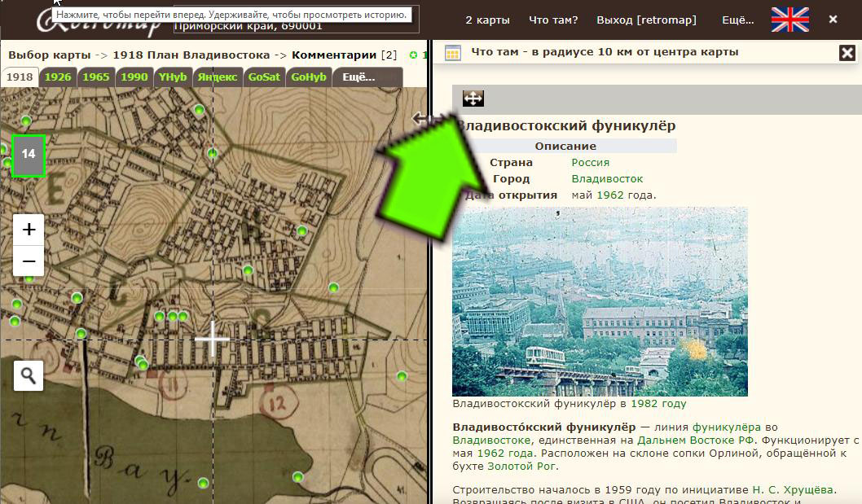Expand the 'Ещё...' map tabs list

358,77
